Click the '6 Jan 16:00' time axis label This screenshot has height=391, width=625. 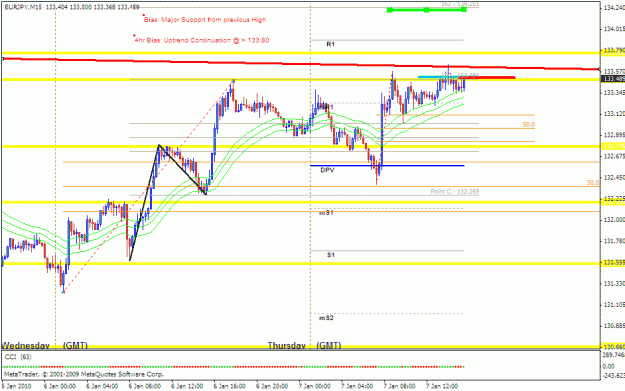coord(229,386)
